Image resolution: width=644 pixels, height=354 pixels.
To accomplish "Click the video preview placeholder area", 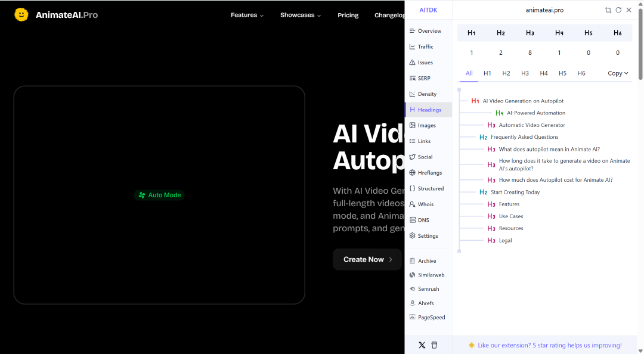I will point(159,195).
